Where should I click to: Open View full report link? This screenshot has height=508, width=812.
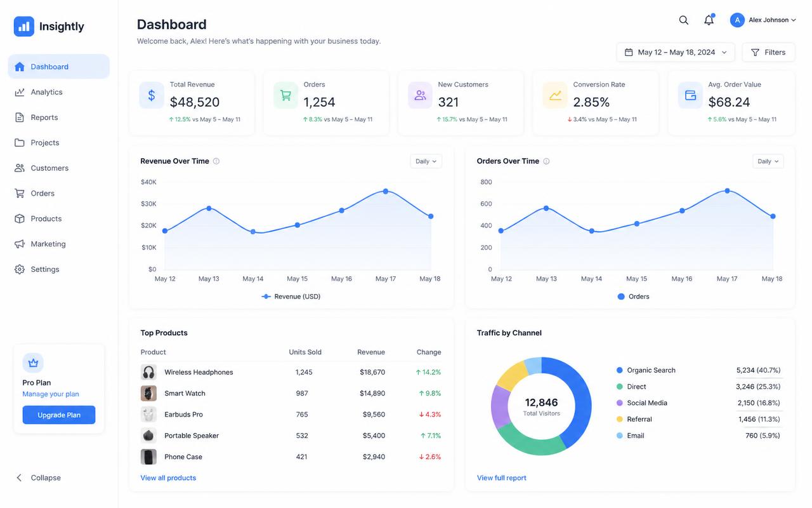point(502,478)
